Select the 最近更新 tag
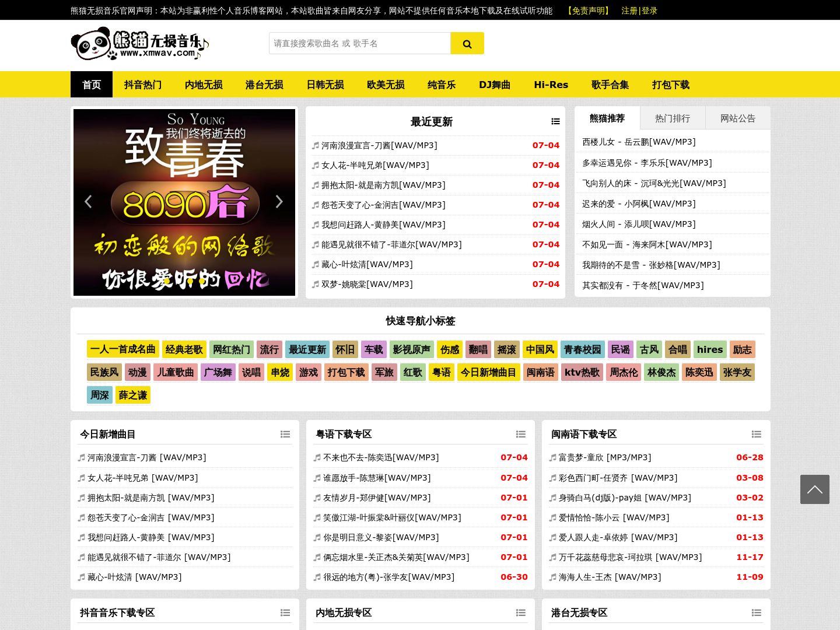This screenshot has height=630, width=840. coord(307,349)
